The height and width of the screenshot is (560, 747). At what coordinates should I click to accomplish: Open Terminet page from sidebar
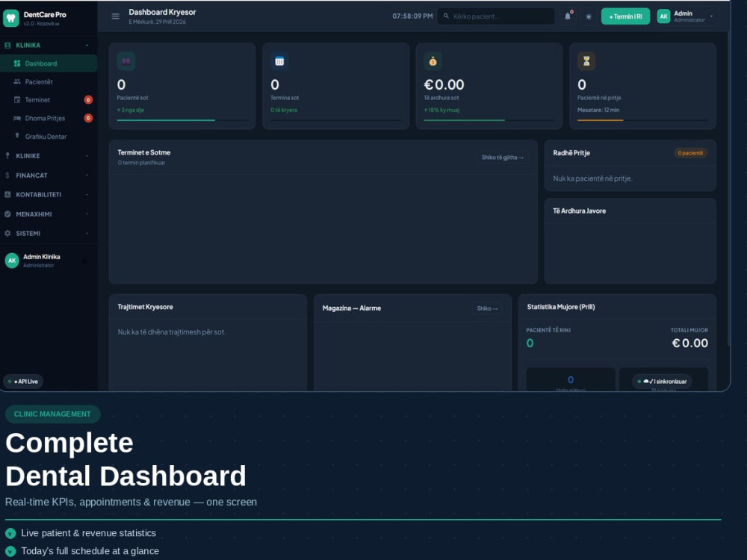click(49, 100)
